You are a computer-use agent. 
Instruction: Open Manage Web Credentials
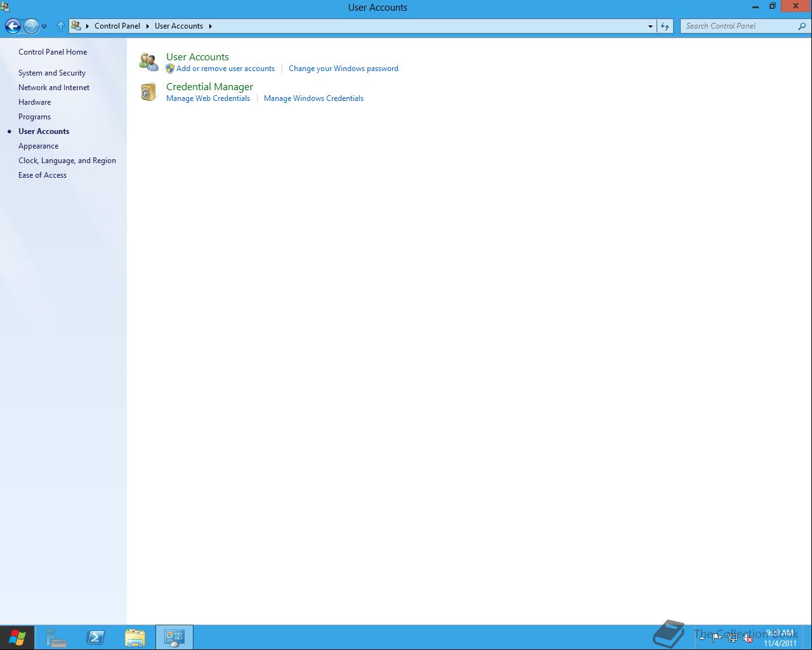[x=208, y=98]
